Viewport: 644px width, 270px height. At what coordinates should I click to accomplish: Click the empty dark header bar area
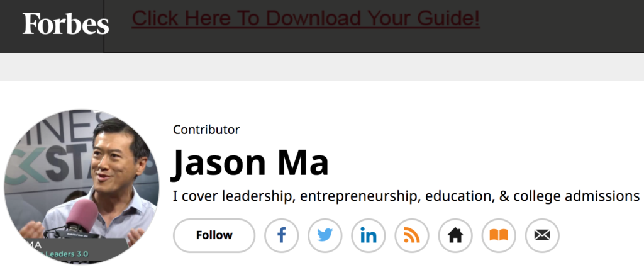point(563,26)
